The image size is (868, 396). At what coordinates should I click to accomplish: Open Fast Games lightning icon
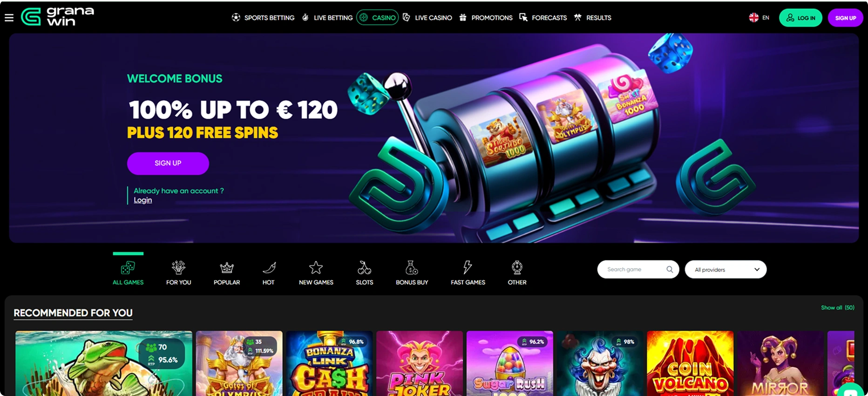pyautogui.click(x=468, y=267)
